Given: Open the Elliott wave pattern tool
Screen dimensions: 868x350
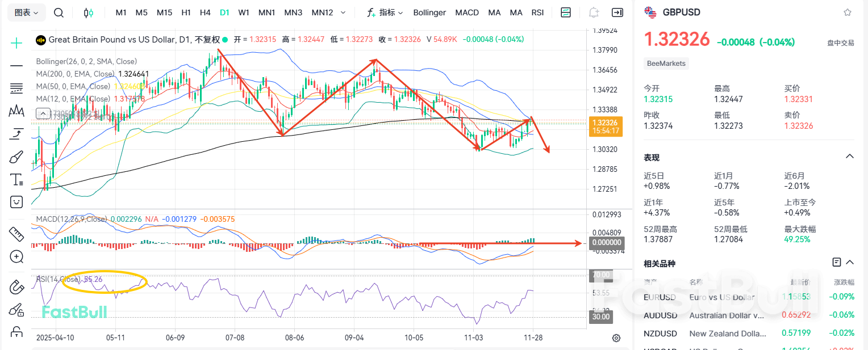Looking at the screenshot, I should point(16,112).
